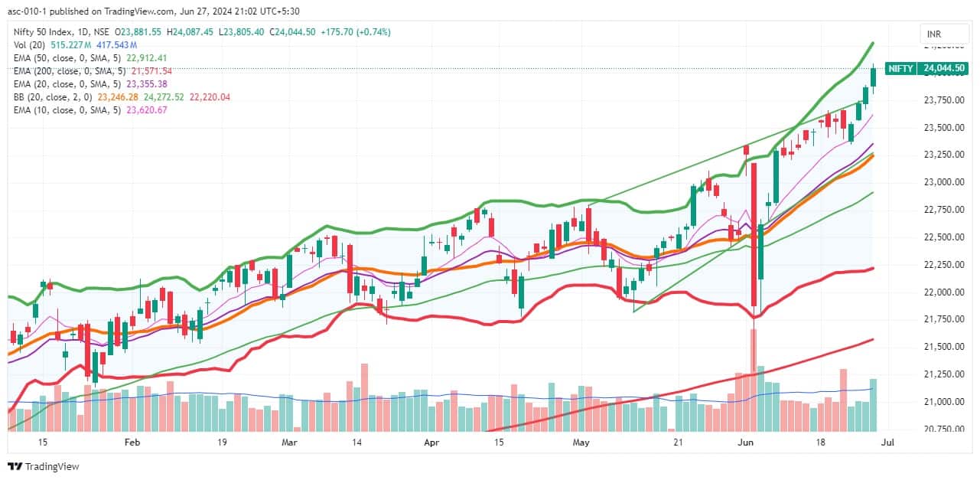
Task: Click the TradingView logo icon
Action: pos(15,466)
